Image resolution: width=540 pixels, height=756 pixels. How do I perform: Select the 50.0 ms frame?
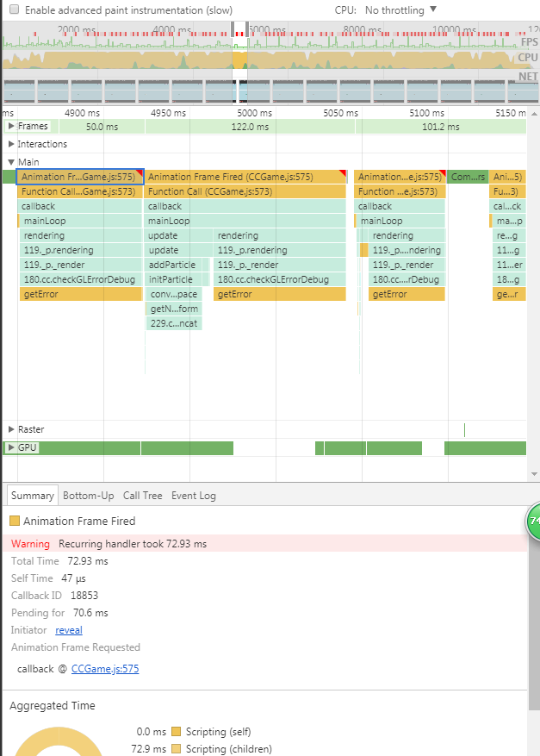pos(102,127)
